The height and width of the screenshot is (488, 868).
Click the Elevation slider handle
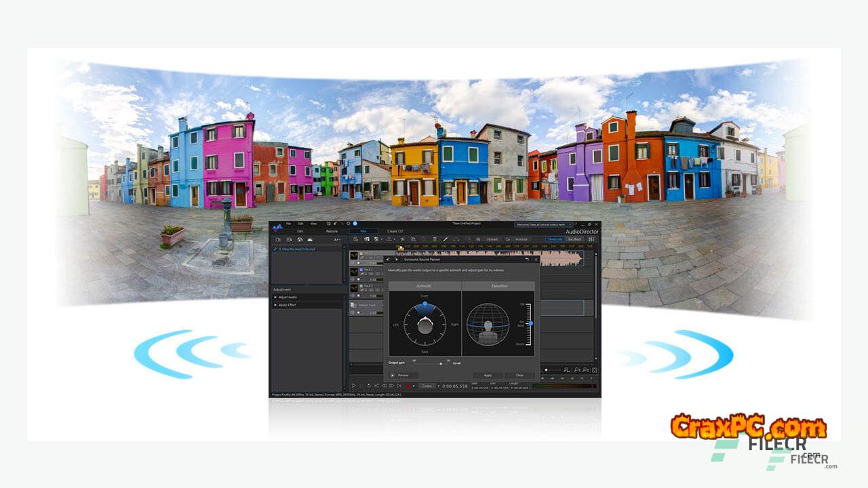tap(530, 323)
